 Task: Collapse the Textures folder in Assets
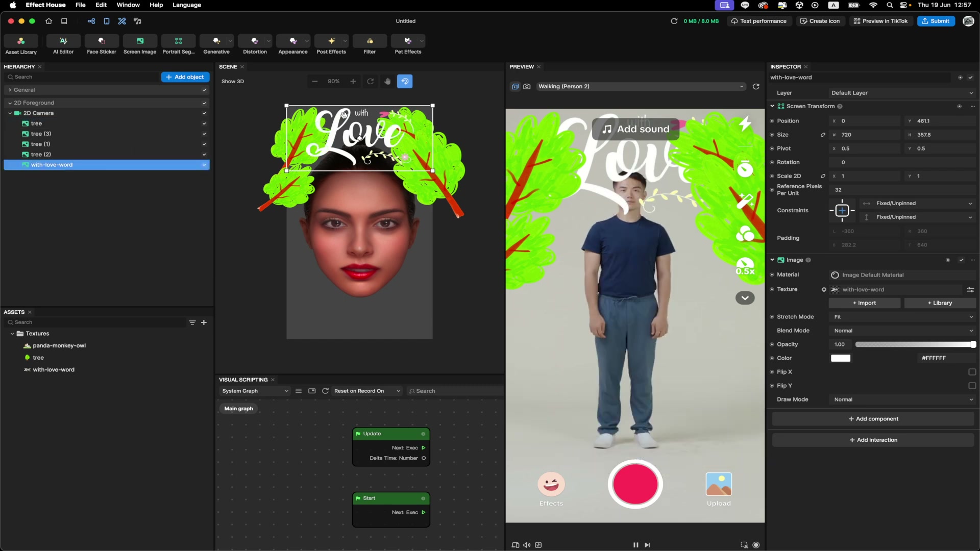12,334
